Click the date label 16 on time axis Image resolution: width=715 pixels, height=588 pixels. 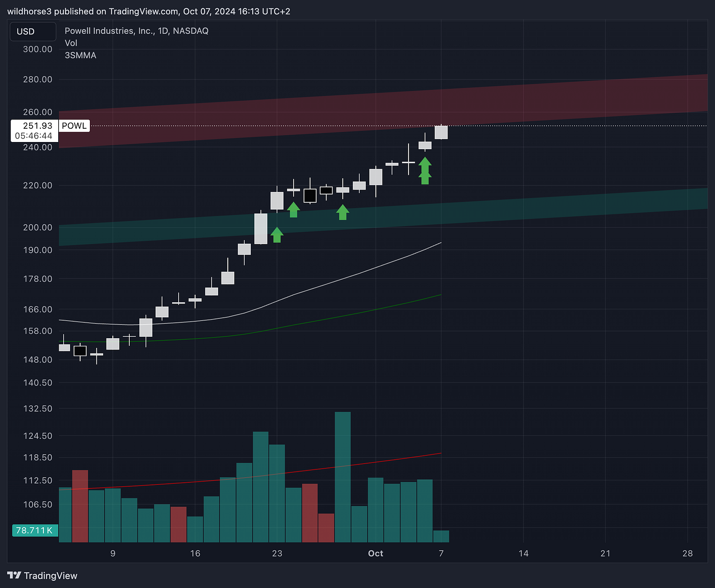(195, 553)
